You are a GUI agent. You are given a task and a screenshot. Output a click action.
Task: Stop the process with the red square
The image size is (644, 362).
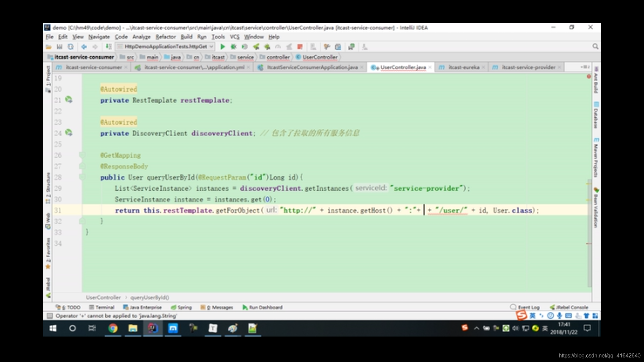pyautogui.click(x=300, y=47)
